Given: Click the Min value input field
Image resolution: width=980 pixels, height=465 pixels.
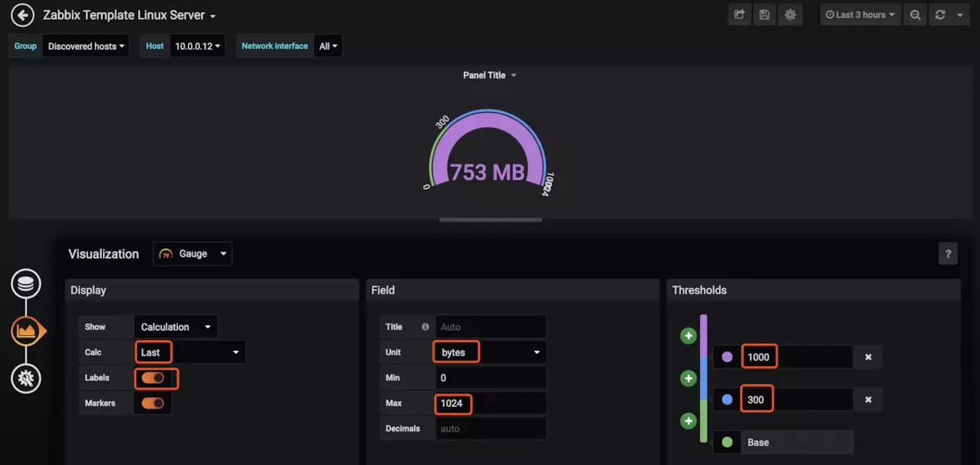Looking at the screenshot, I should [490, 378].
